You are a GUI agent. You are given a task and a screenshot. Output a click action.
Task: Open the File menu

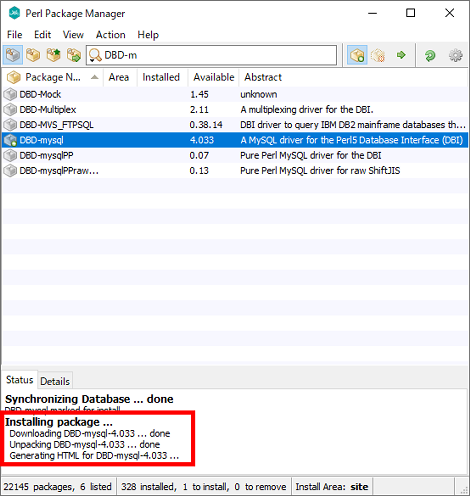[x=14, y=35]
